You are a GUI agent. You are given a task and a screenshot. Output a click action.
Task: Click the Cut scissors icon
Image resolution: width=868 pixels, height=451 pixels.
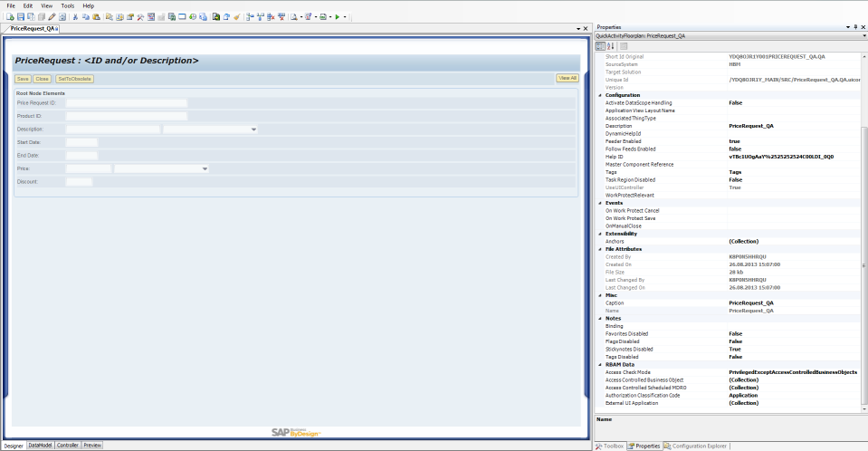click(x=75, y=16)
